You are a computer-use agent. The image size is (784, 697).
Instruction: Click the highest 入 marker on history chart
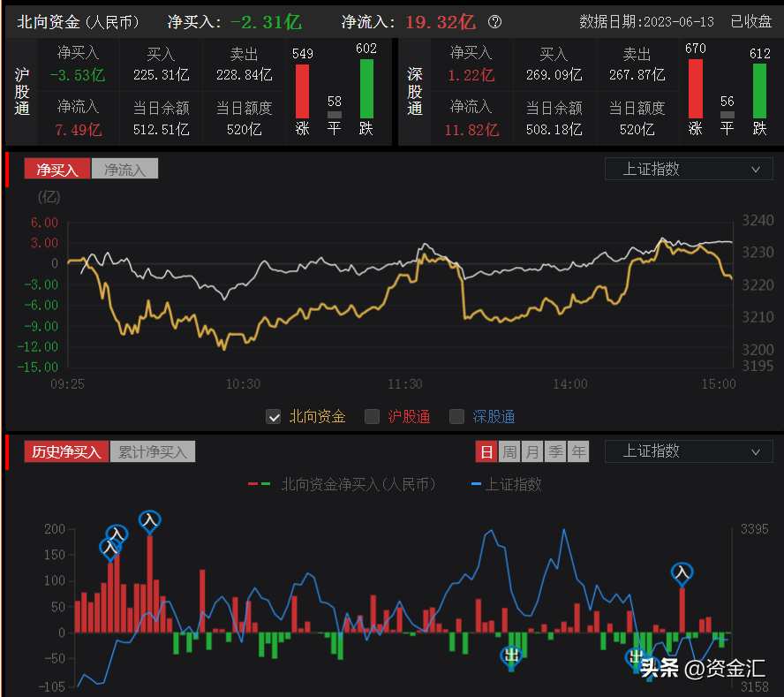(x=149, y=522)
